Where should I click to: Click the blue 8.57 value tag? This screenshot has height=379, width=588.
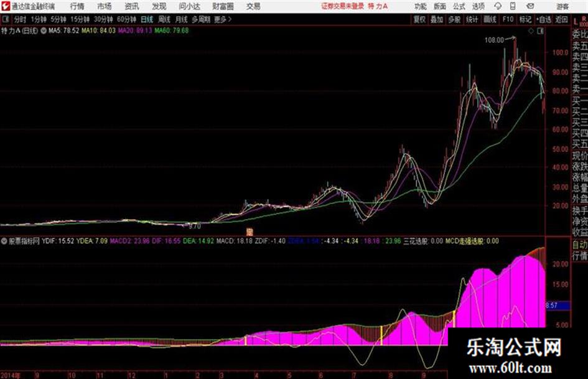[558, 306]
